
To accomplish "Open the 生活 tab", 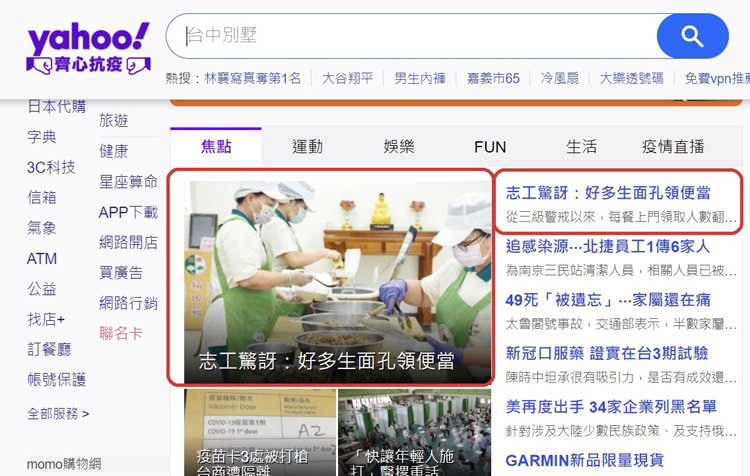I will (x=581, y=146).
